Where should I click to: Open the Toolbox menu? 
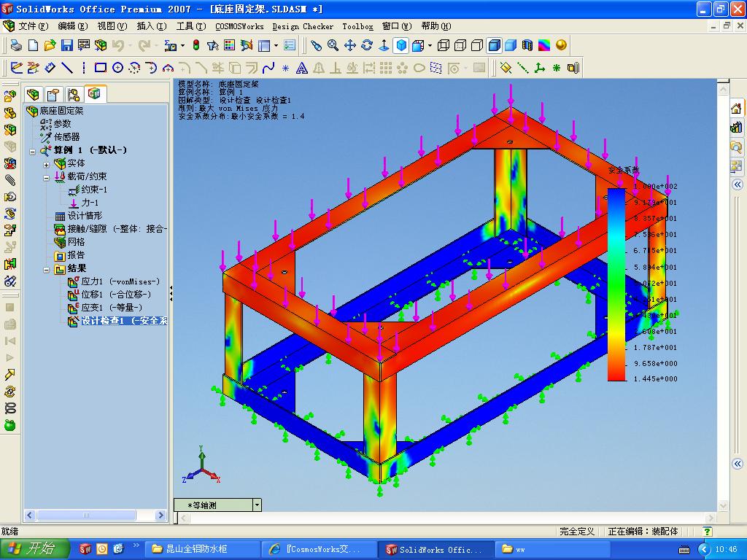[x=357, y=26]
